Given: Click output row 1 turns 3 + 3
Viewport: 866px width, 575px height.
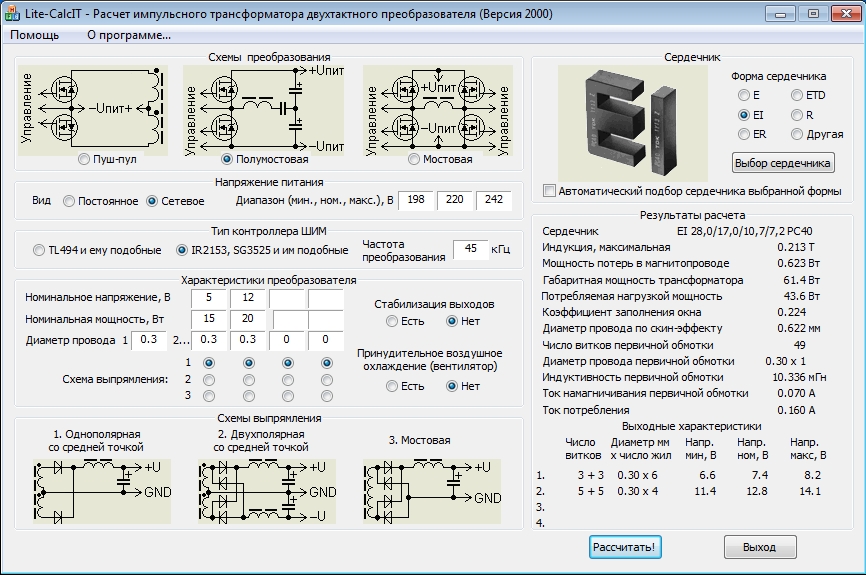Looking at the screenshot, I should (x=590, y=475).
